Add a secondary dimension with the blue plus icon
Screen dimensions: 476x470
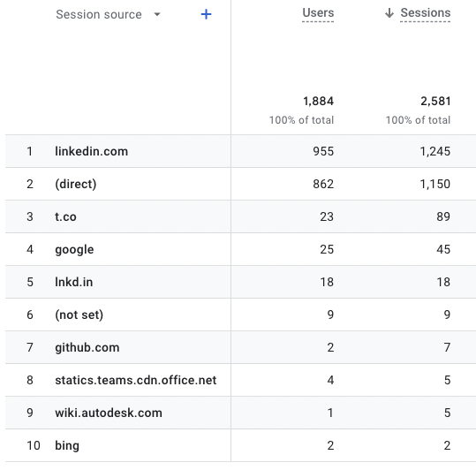pyautogui.click(x=206, y=14)
